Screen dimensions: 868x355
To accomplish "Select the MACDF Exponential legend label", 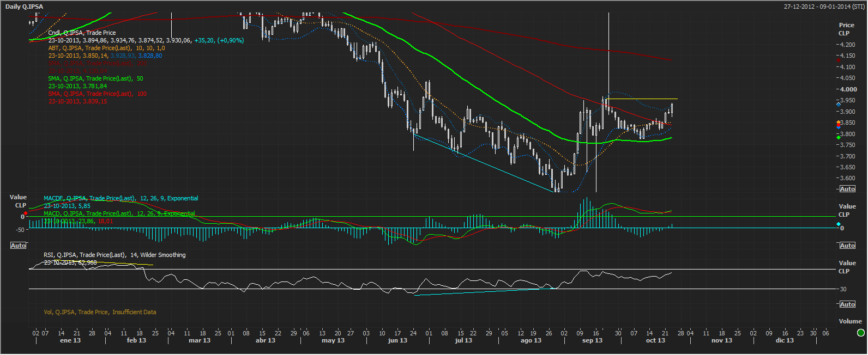I will point(120,198).
